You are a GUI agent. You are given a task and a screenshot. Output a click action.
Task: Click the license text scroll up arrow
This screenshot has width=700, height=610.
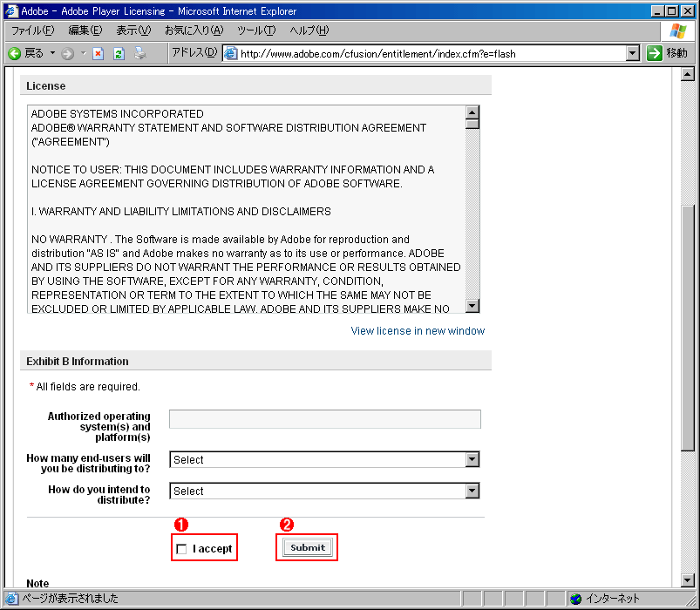click(472, 112)
